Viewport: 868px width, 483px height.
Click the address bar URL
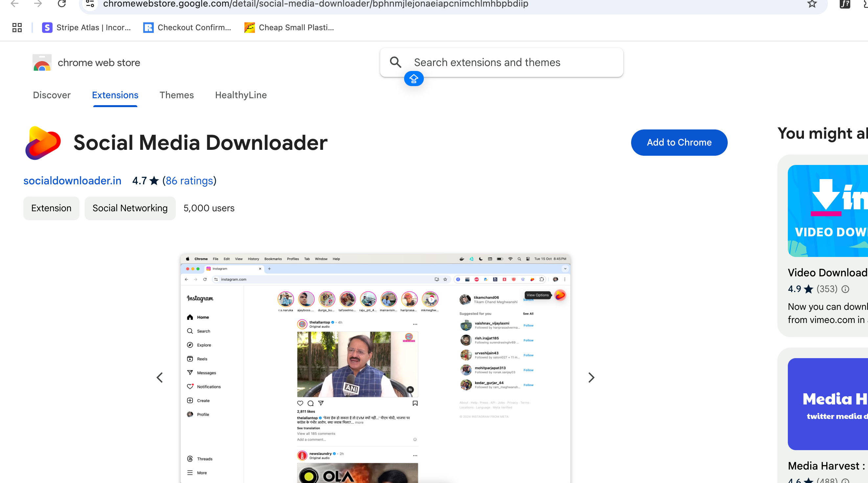316,4
